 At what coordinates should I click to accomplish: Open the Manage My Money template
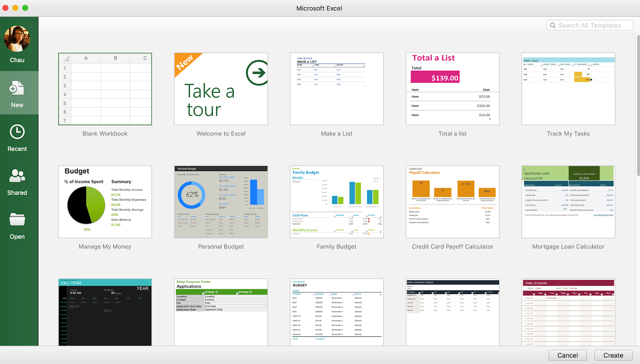click(x=105, y=202)
